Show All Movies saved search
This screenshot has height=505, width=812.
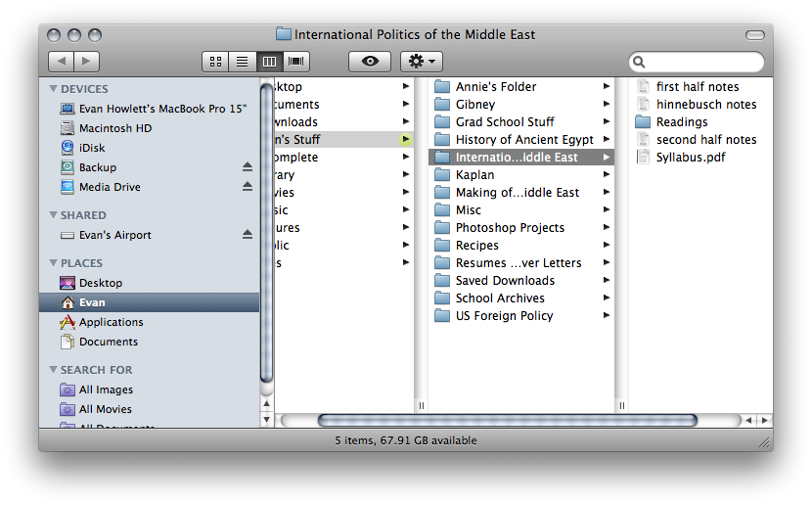coord(149,409)
